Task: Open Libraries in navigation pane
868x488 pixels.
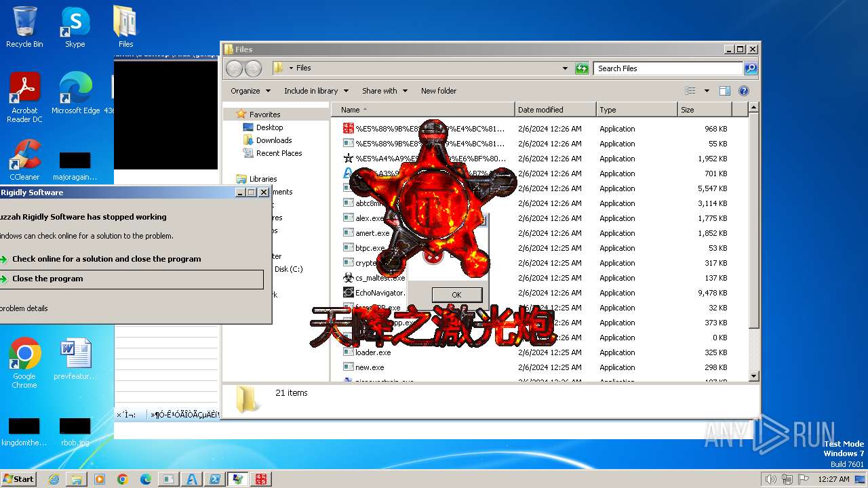Action: click(263, 179)
